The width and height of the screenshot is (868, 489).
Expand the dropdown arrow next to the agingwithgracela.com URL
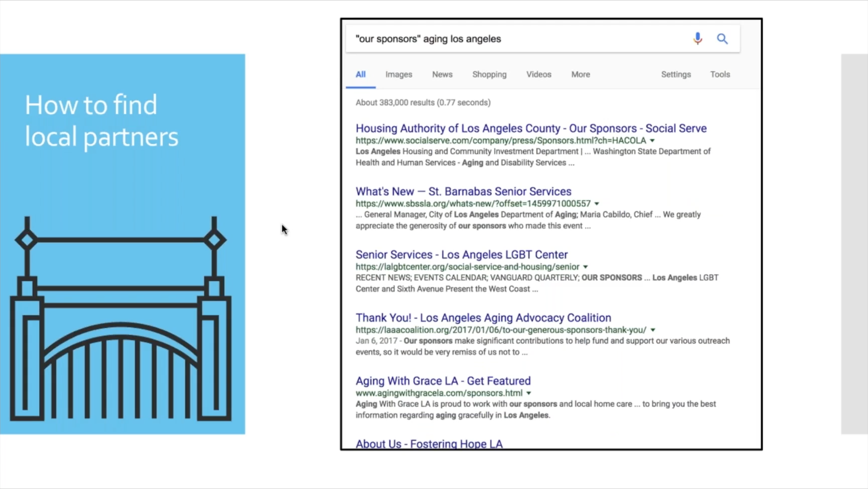(529, 393)
